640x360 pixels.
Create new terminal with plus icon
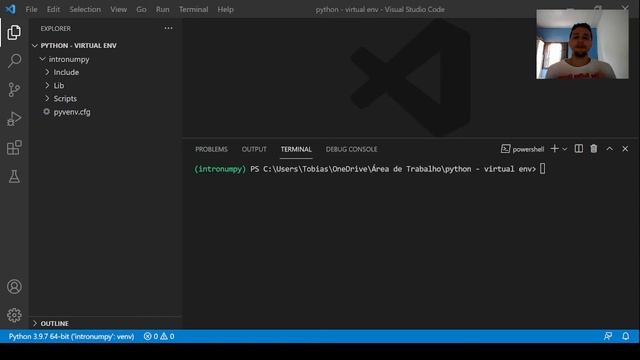coord(554,149)
